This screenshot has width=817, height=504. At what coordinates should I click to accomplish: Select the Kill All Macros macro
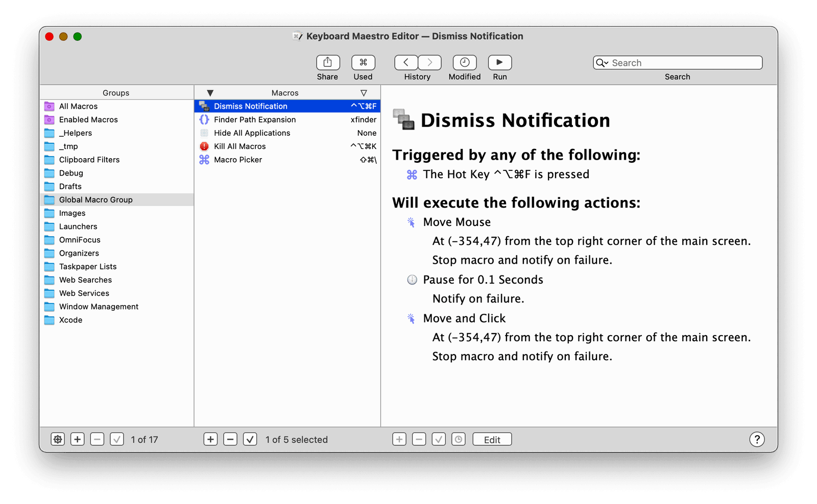[x=239, y=146]
